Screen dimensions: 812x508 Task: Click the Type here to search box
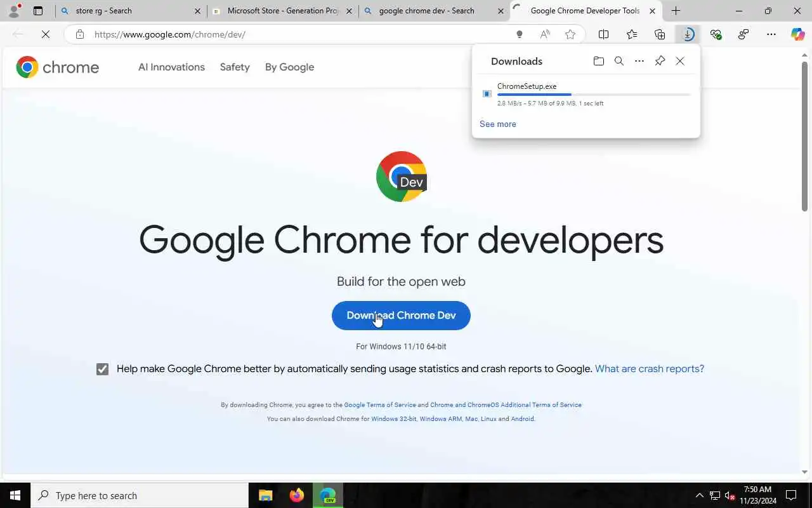(x=140, y=495)
